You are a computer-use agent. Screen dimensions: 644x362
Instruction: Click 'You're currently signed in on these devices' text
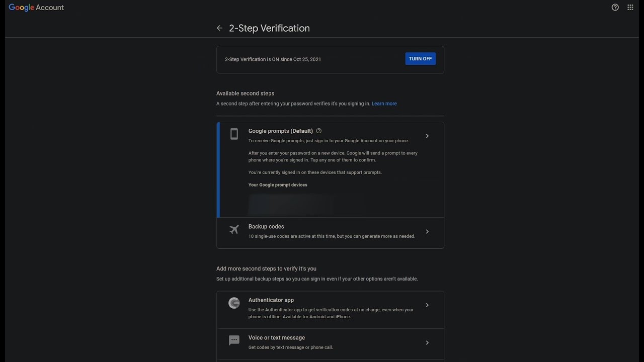(x=315, y=172)
